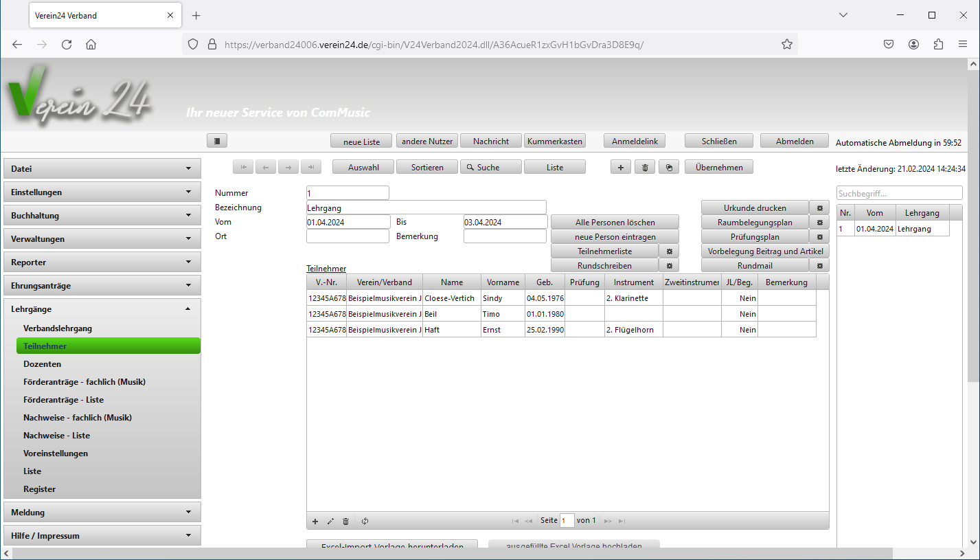The width and height of the screenshot is (980, 560).
Task: Jump to the first record arrow
Action: (x=243, y=167)
